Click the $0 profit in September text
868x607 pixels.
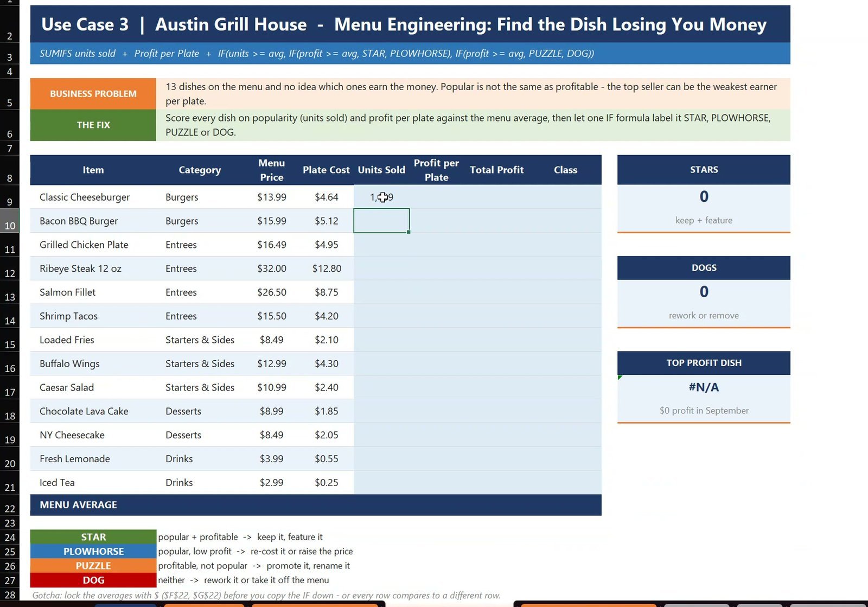(704, 411)
